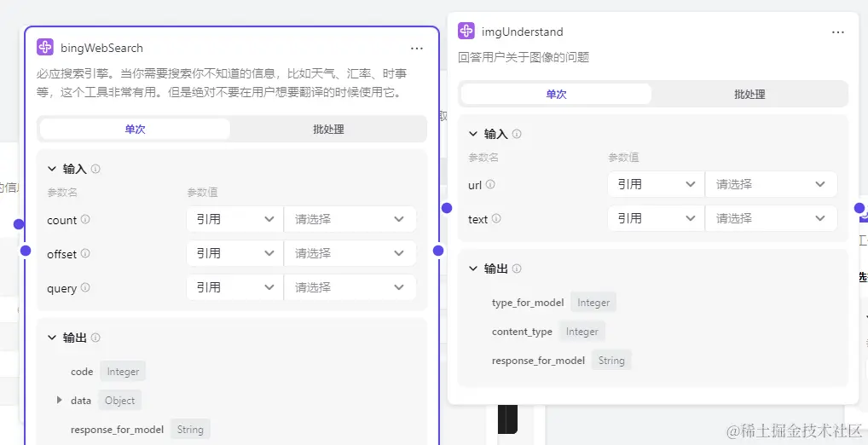The image size is (868, 445).
Task: Select 批处理 tab in imgUnderstand node
Action: point(749,94)
